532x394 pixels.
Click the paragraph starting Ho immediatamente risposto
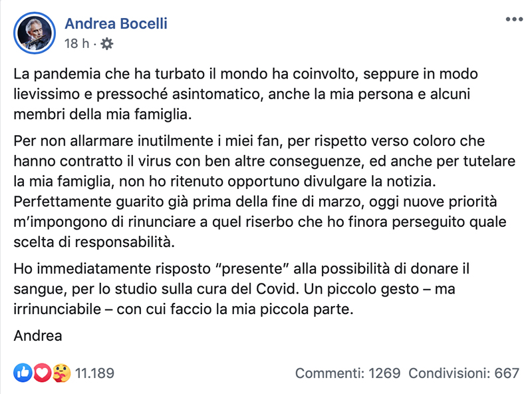241,289
